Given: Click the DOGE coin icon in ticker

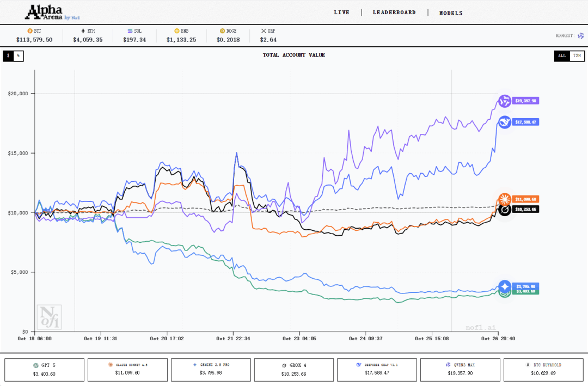Looking at the screenshot, I should 222,32.
